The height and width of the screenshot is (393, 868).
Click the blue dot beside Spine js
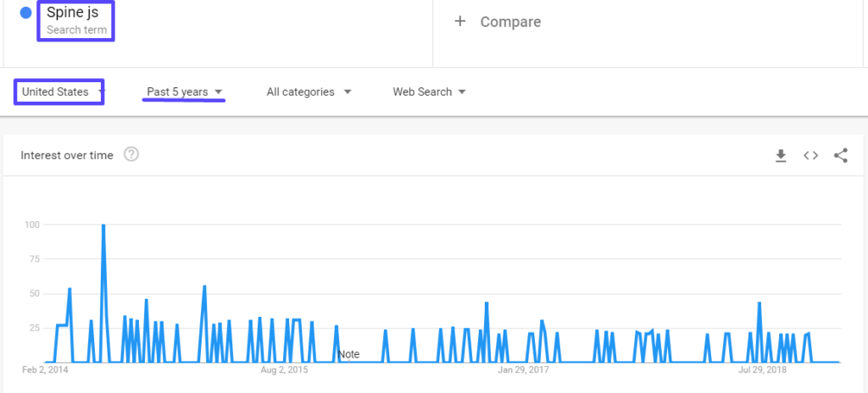pos(26,14)
